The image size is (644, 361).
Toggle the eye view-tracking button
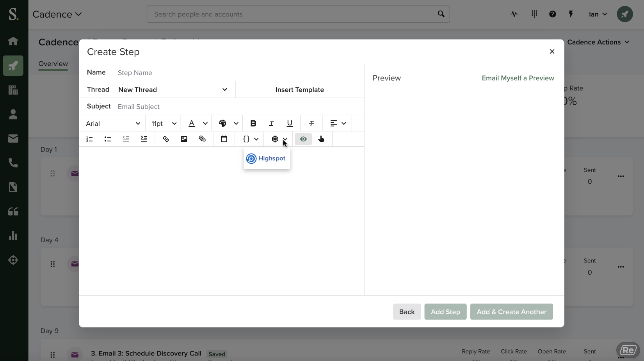pos(303,139)
